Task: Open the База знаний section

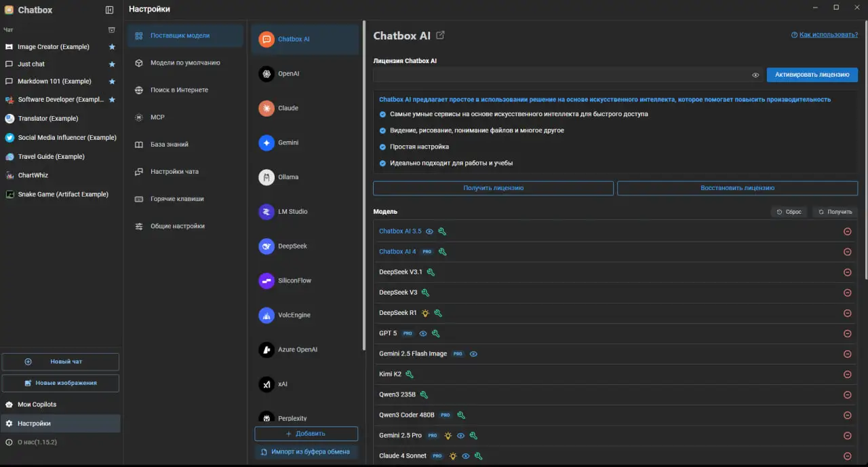Action: click(x=169, y=145)
